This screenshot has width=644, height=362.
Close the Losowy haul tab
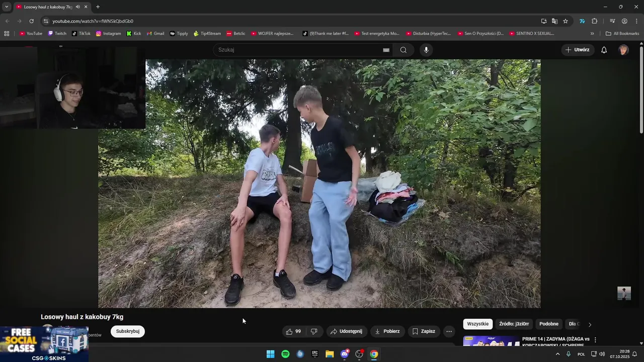pos(86,7)
